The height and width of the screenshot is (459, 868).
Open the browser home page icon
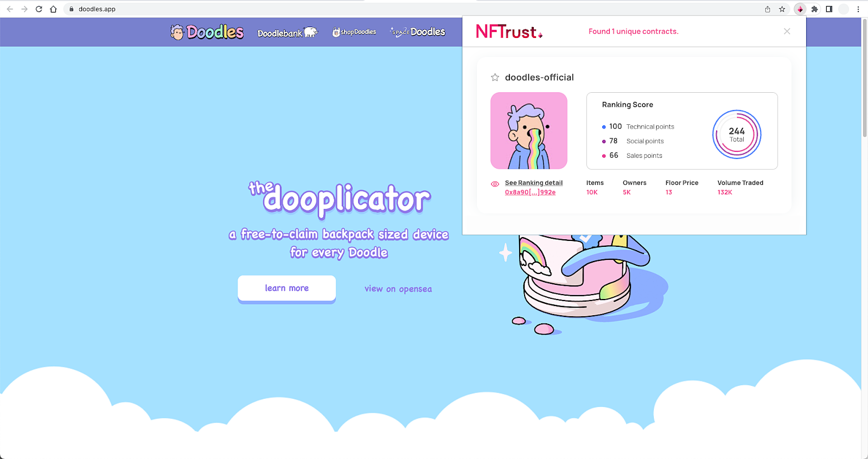tap(53, 9)
